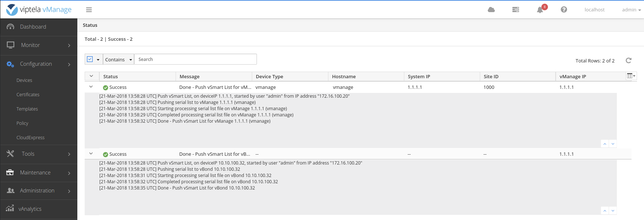Collapse the vmanage Success row details
The image size is (644, 220).
91,87
